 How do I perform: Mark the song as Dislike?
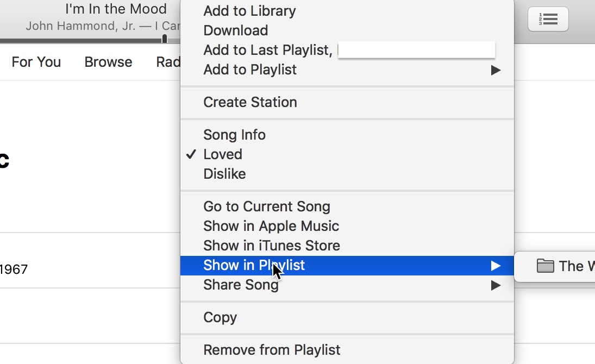pyautogui.click(x=224, y=174)
